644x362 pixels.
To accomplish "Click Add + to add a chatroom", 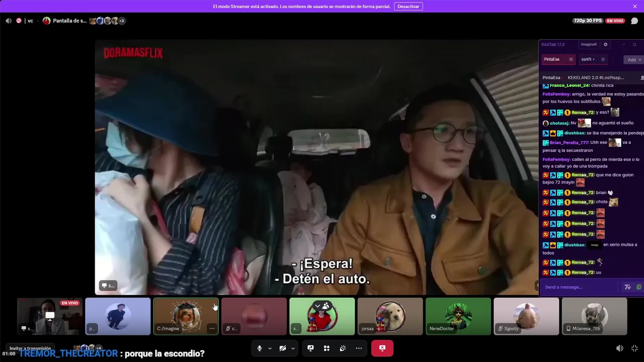I will 634,60.
